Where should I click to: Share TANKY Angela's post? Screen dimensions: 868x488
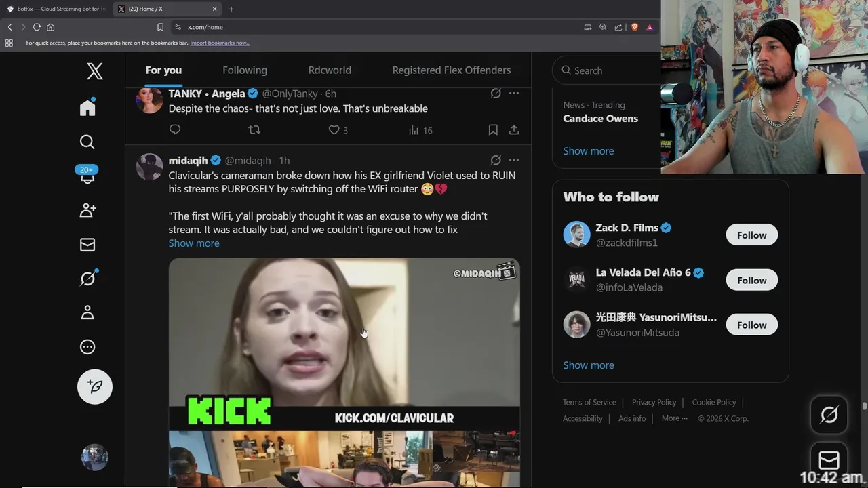(514, 129)
